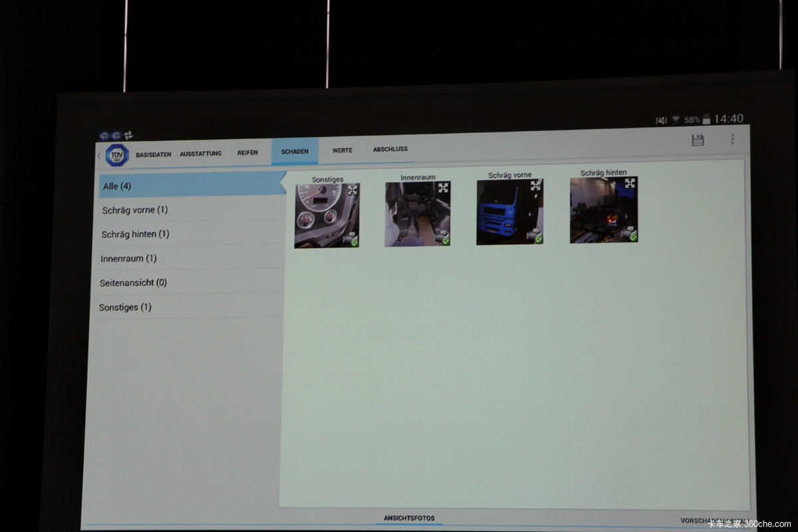
Task: Select the Ansichtsfotos bottom tab
Action: (x=409, y=518)
